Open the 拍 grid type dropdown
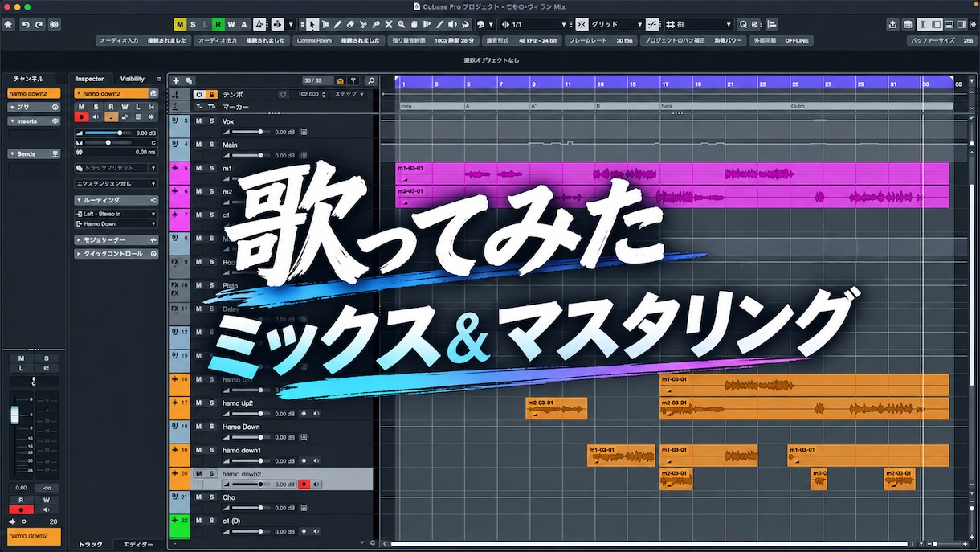This screenshot has width=980, height=552. [x=698, y=25]
